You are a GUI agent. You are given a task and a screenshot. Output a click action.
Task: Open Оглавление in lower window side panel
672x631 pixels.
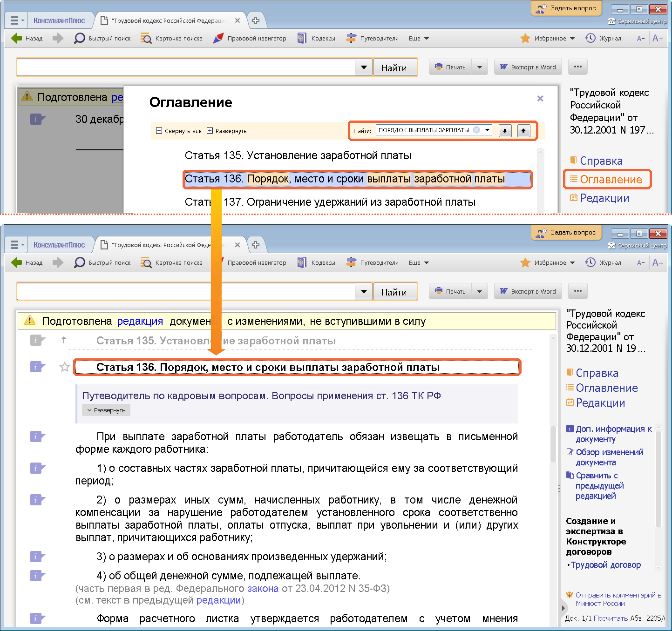pyautogui.click(x=602, y=388)
